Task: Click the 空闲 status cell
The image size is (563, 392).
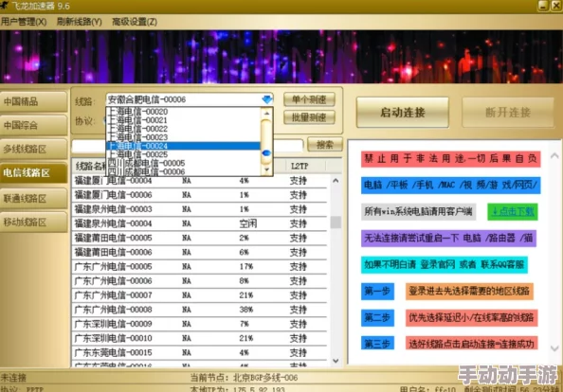Action: pos(248,223)
